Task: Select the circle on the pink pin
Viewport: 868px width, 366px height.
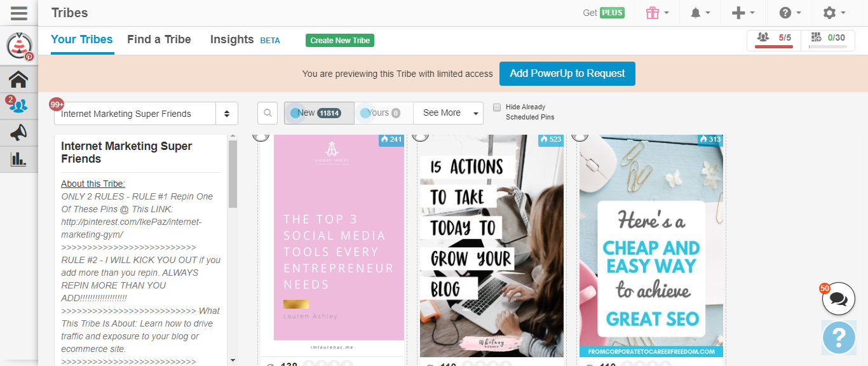Action: (x=260, y=135)
